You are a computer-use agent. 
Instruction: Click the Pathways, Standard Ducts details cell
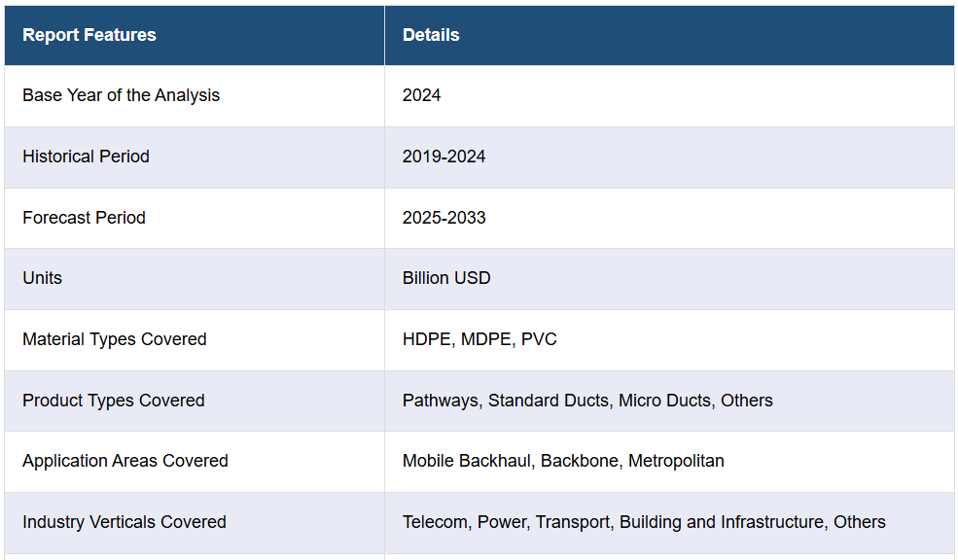click(669, 401)
